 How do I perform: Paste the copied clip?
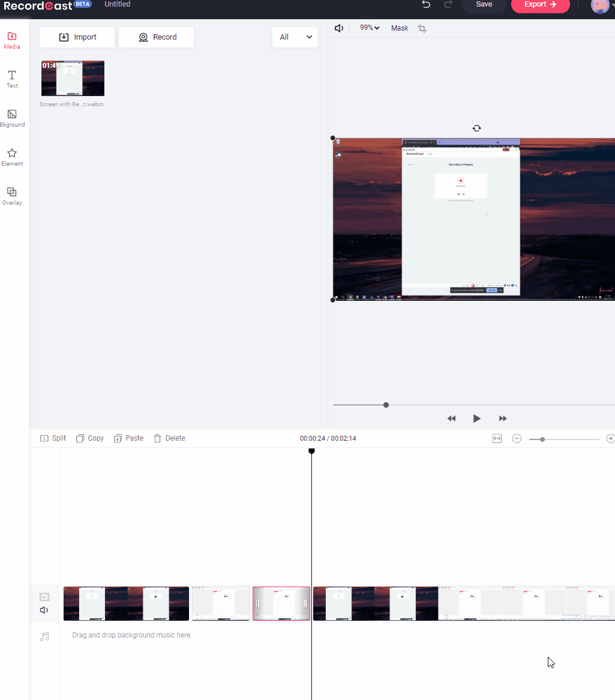click(x=128, y=438)
